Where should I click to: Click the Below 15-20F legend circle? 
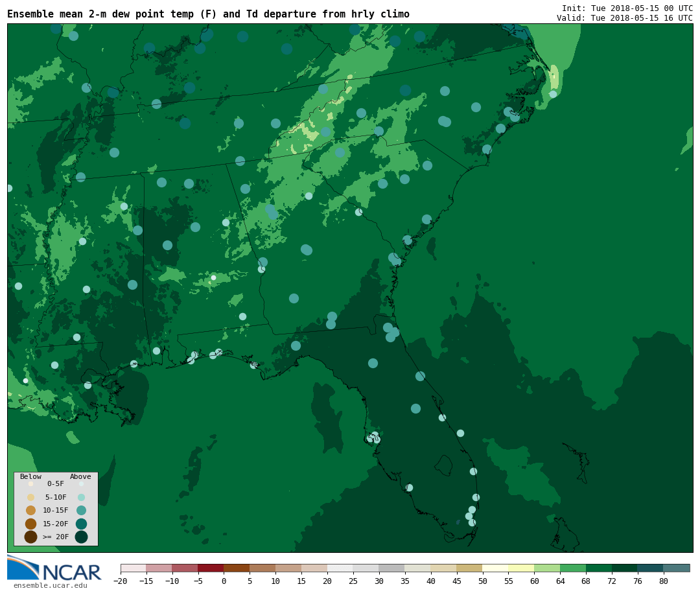[x=31, y=524]
